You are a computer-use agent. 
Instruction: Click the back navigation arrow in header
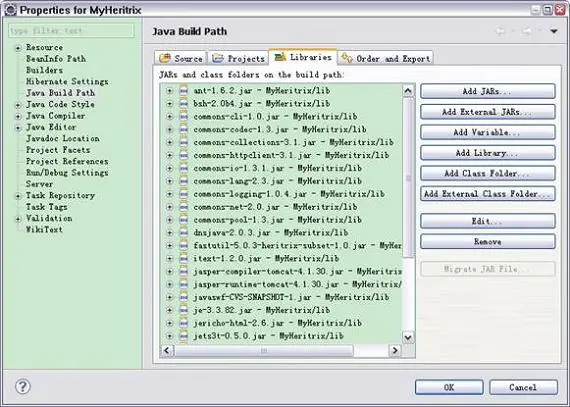(x=501, y=31)
